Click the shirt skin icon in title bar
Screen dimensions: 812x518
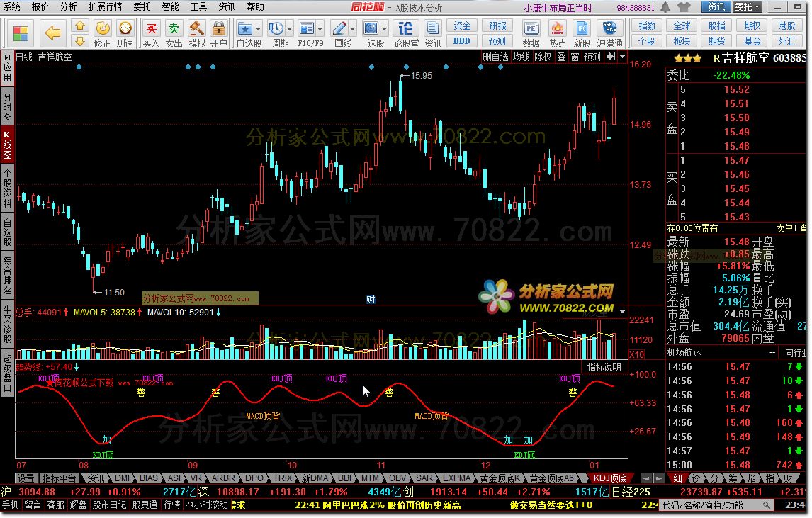coord(684,7)
